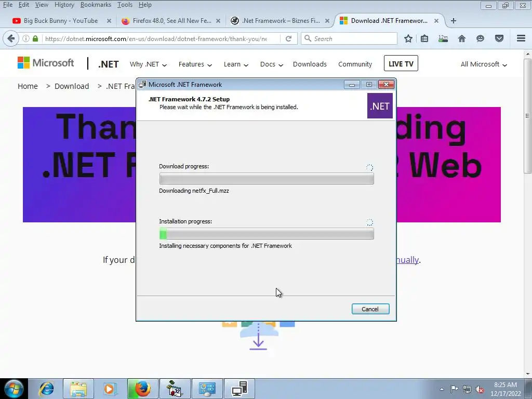Click the Firefox back arrow button
532x399 pixels.
click(x=11, y=38)
